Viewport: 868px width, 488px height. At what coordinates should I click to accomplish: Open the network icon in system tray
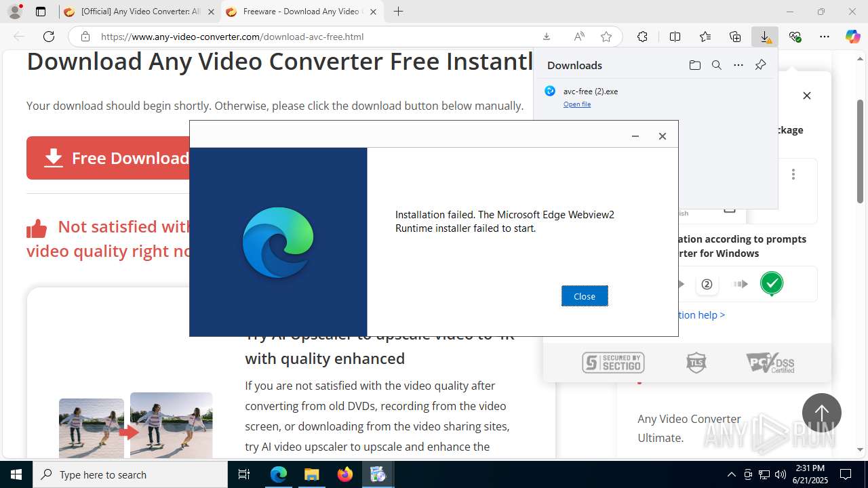764,474
